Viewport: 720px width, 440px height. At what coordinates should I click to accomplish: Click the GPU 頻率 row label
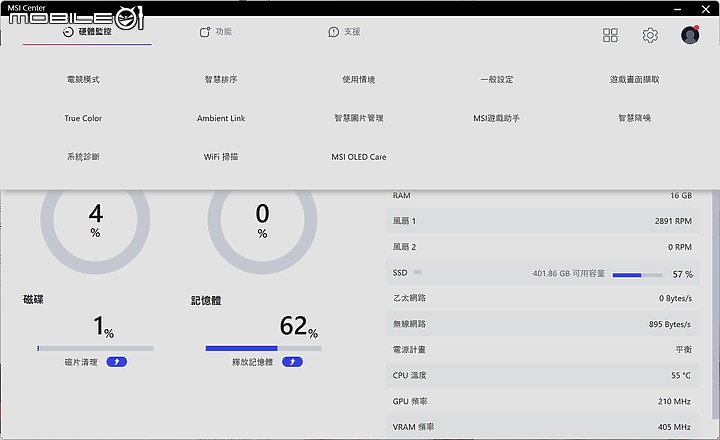click(410, 401)
